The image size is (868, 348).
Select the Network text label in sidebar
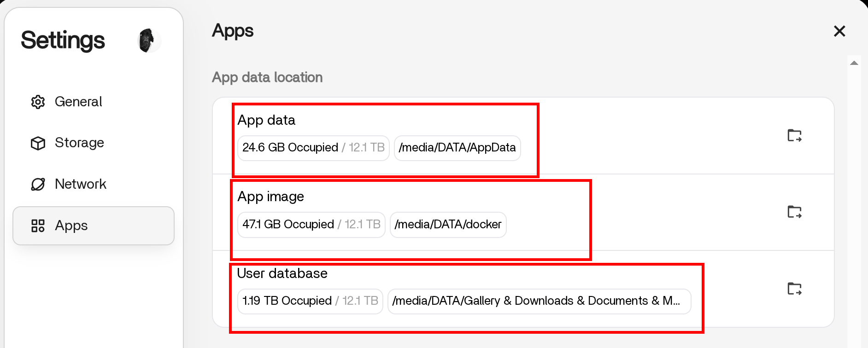[81, 184]
